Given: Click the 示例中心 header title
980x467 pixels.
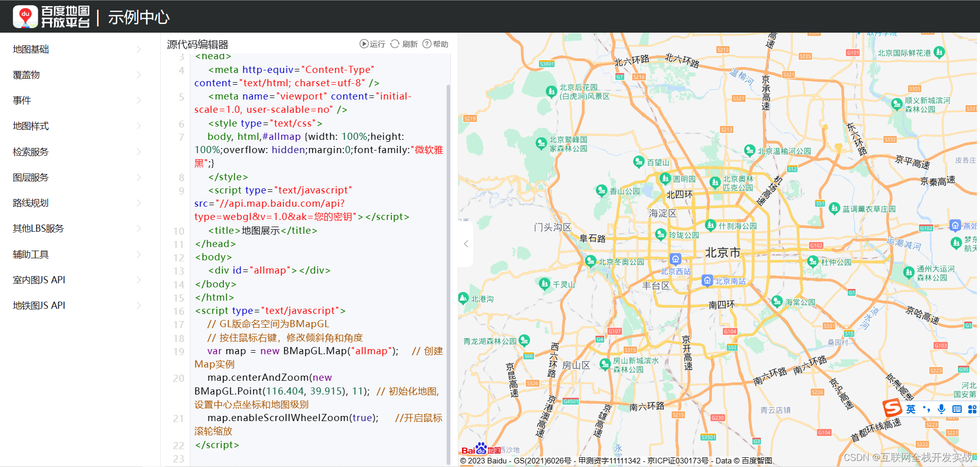Looking at the screenshot, I should (x=139, y=17).
